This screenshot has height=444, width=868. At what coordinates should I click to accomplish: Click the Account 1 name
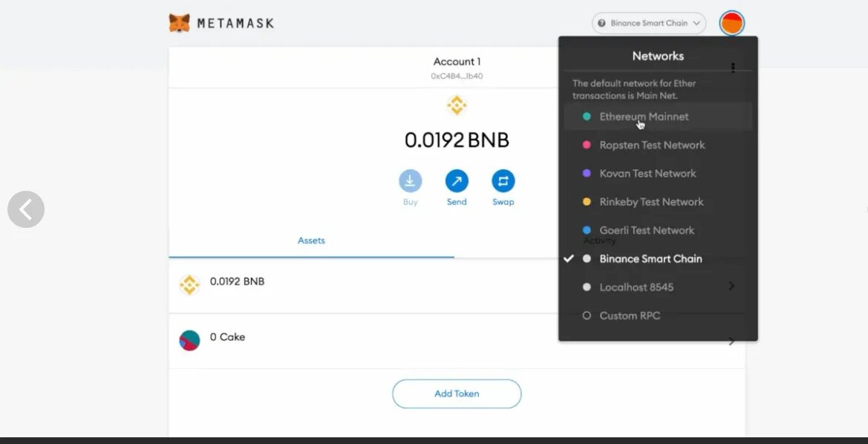coord(457,62)
